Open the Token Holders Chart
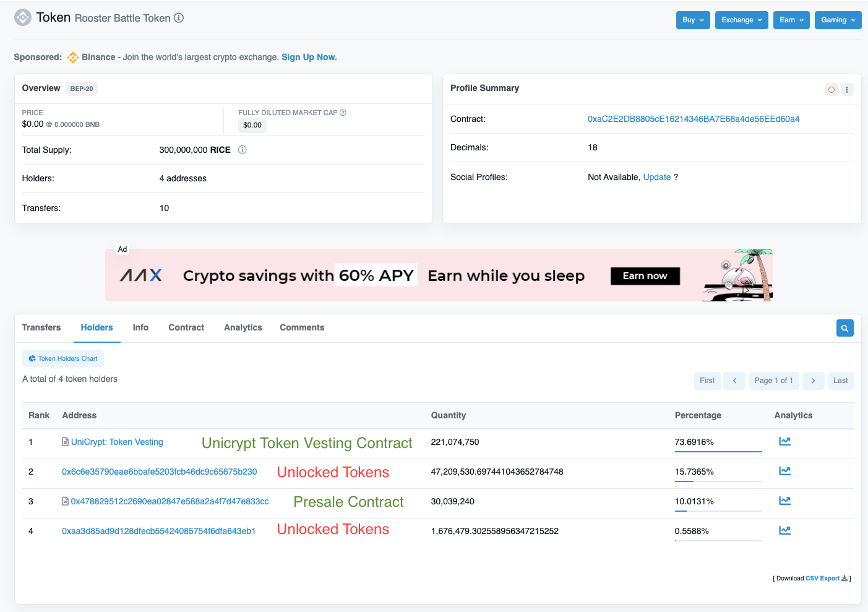Screen dimensions: 868x612 pos(63,358)
